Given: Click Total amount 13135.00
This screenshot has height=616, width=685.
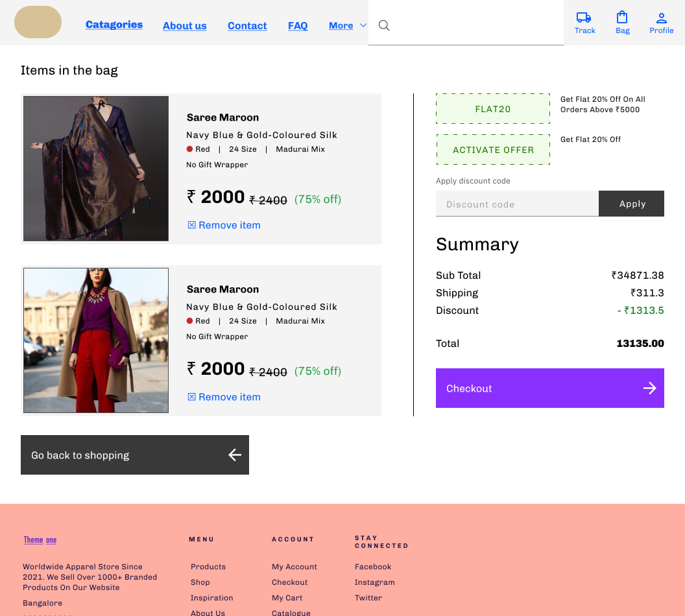Looking at the screenshot, I should click(x=640, y=344).
